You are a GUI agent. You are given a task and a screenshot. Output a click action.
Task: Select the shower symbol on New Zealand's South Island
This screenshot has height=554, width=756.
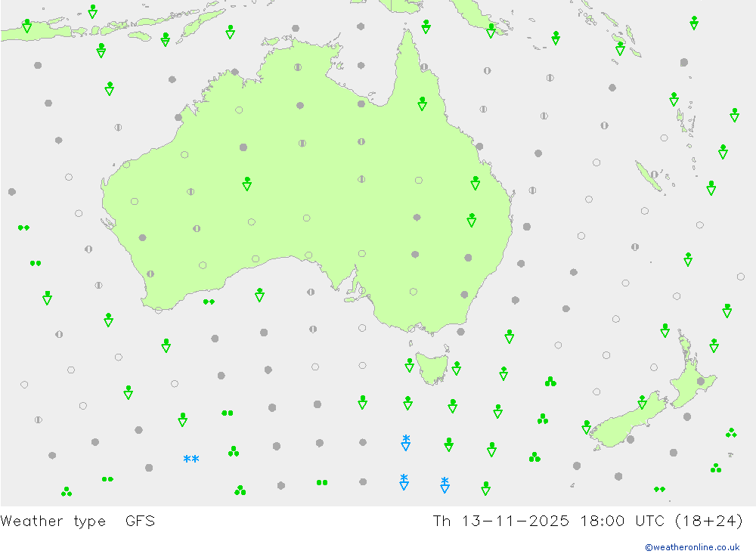642,402
